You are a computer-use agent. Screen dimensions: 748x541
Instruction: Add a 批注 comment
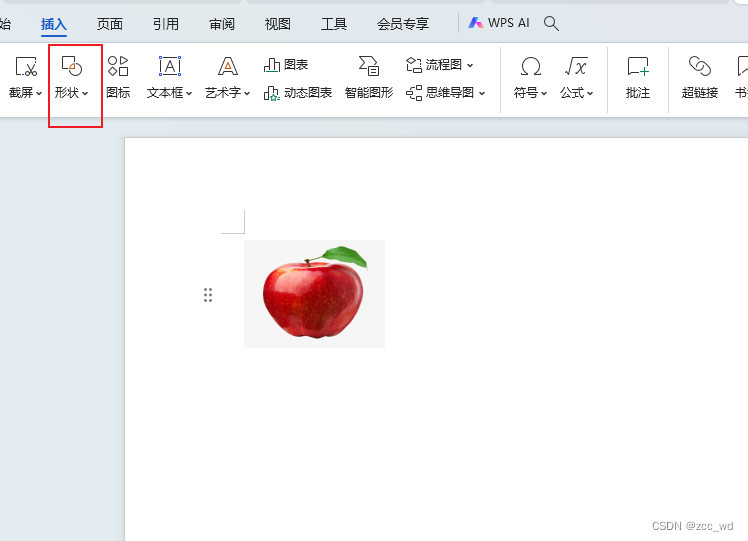[638, 77]
